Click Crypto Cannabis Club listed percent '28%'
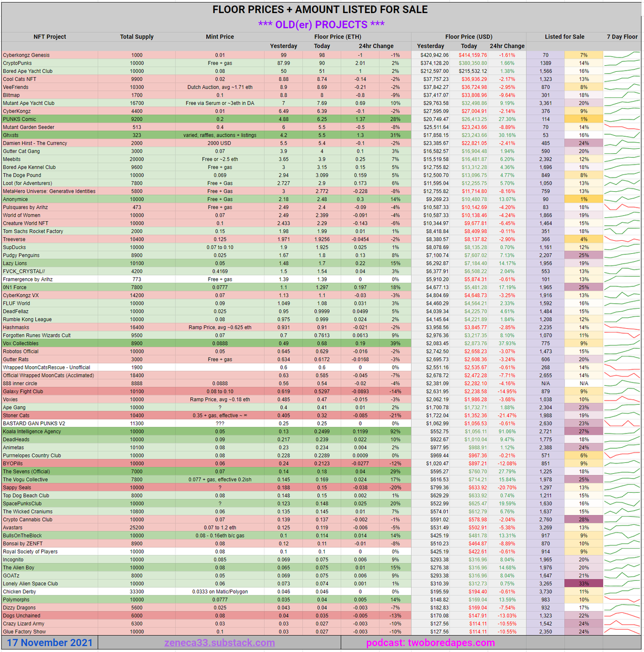 pyautogui.click(x=584, y=519)
